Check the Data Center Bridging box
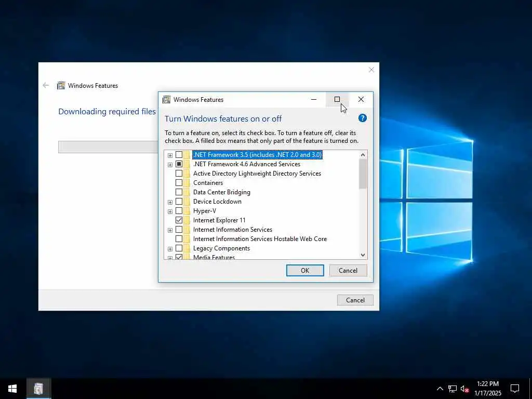The height and width of the screenshot is (399, 532). (179, 192)
